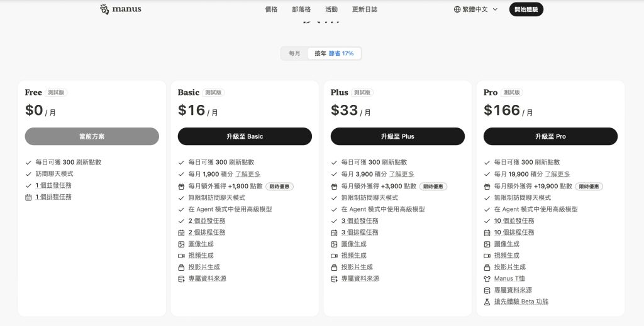Viewport: 644px width, 326px height.
Task: Click the database icon in Plus plan
Action: click(334, 278)
